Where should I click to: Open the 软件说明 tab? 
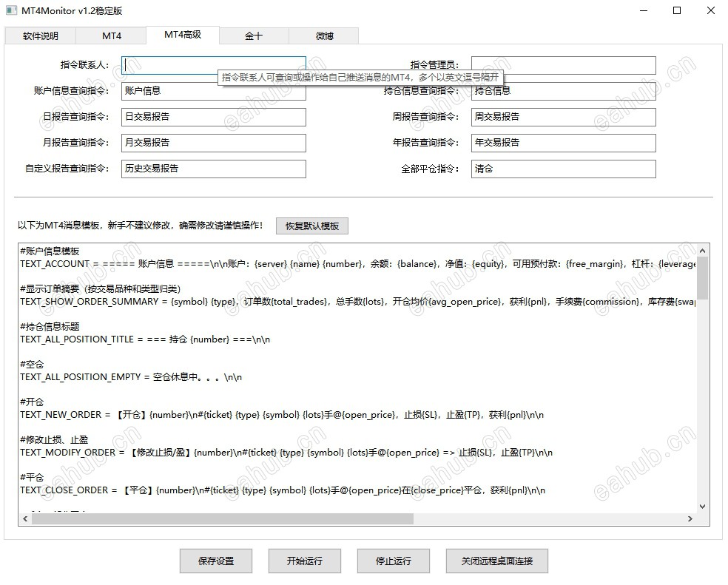pyautogui.click(x=41, y=36)
